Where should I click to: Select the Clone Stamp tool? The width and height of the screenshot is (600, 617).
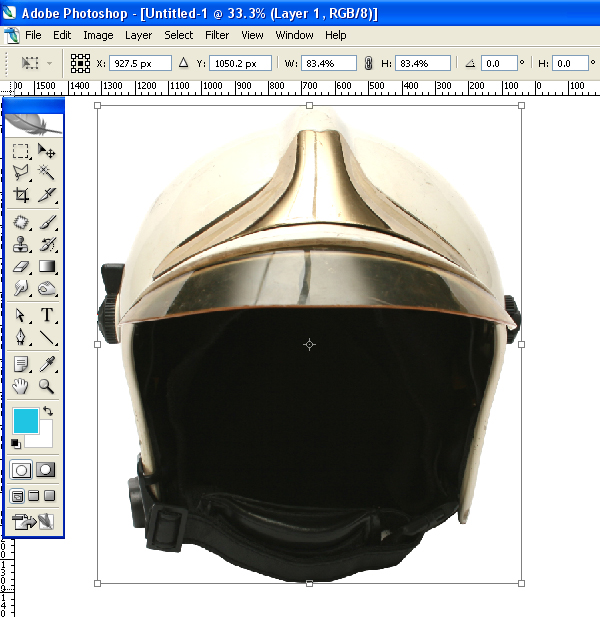[20, 244]
